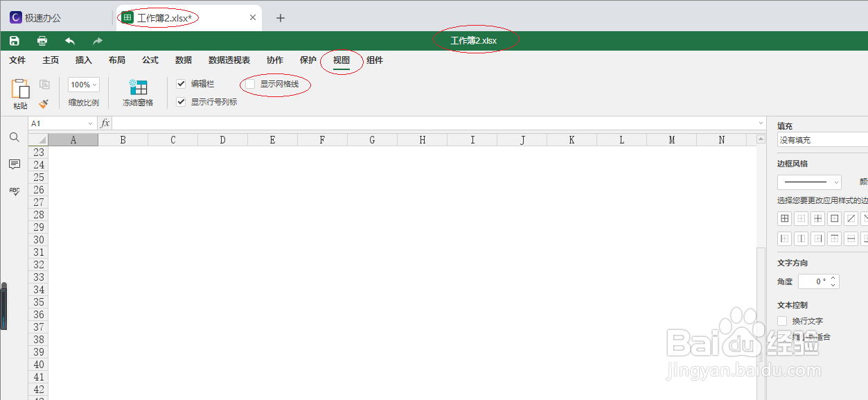This screenshot has height=400, width=868.
Task: Apply diagonal up border icon
Action: tap(851, 218)
